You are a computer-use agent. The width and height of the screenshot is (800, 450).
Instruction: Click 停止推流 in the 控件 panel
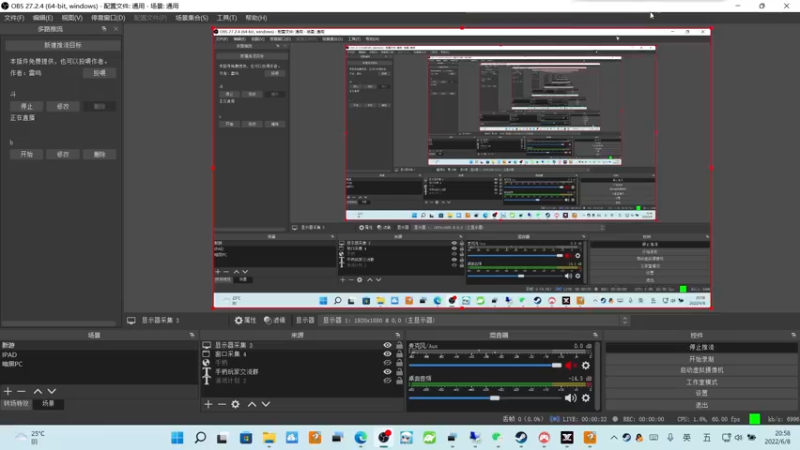click(702, 347)
